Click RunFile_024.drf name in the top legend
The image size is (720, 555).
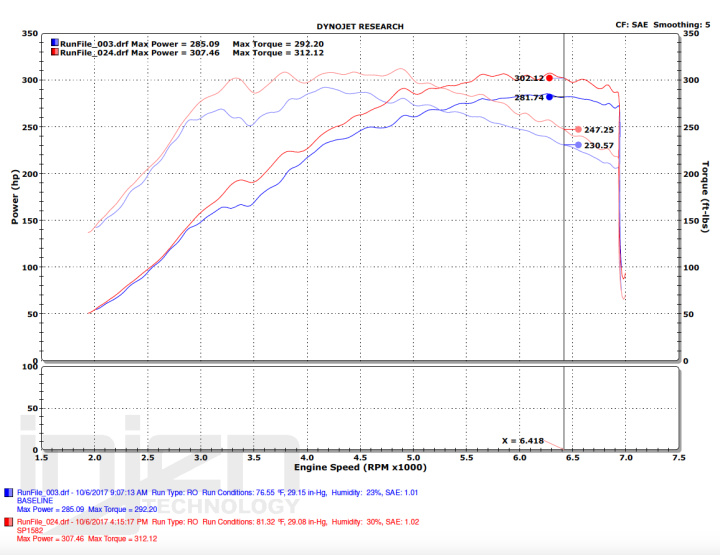(x=93, y=53)
